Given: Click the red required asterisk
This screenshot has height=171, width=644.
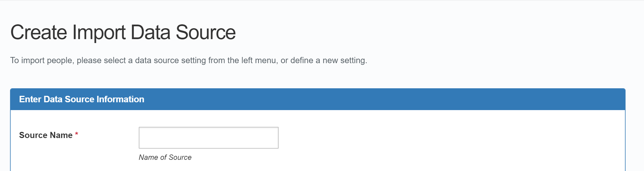Looking at the screenshot, I should coord(76,134).
